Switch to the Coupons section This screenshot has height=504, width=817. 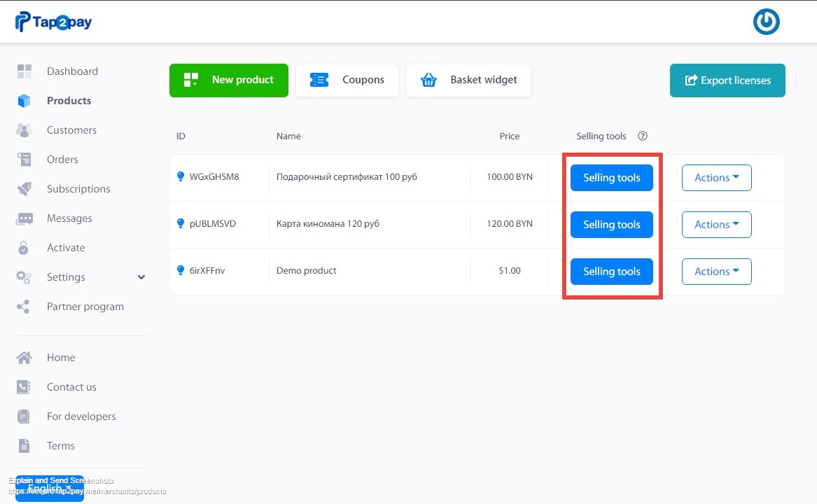click(x=347, y=80)
